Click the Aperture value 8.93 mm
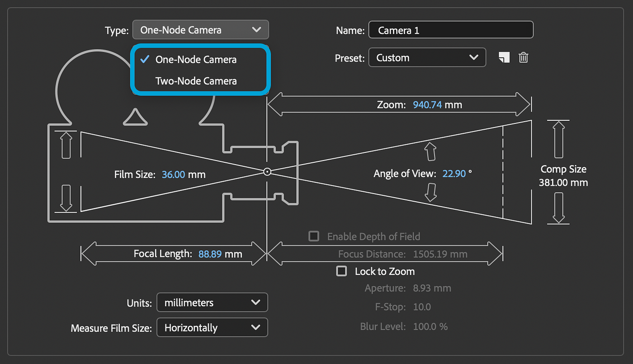The height and width of the screenshot is (364, 633). tap(432, 288)
